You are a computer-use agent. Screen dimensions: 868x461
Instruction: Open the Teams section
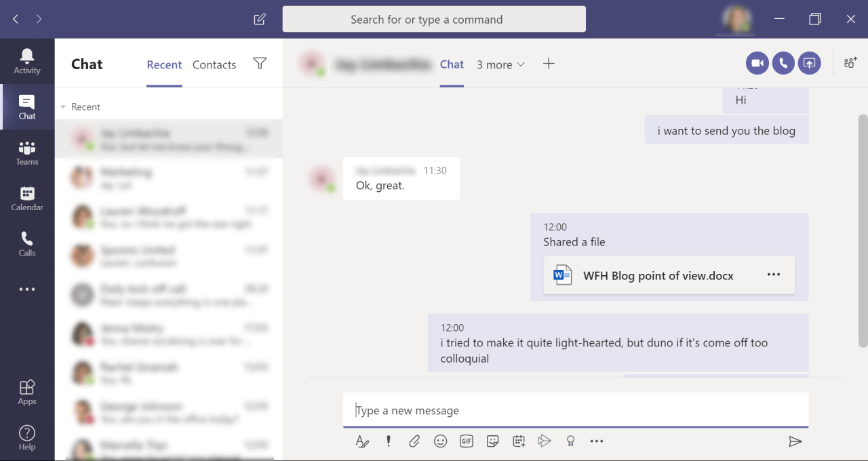[27, 153]
